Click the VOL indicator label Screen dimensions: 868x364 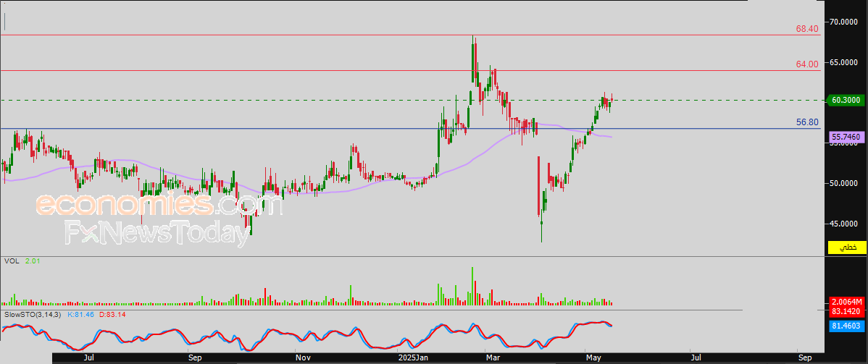pos(11,260)
